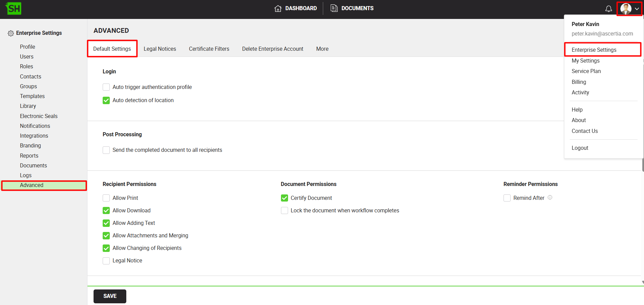Uncheck the Certify Document checkbox
Image resolution: width=644 pixels, height=305 pixels.
tap(284, 198)
